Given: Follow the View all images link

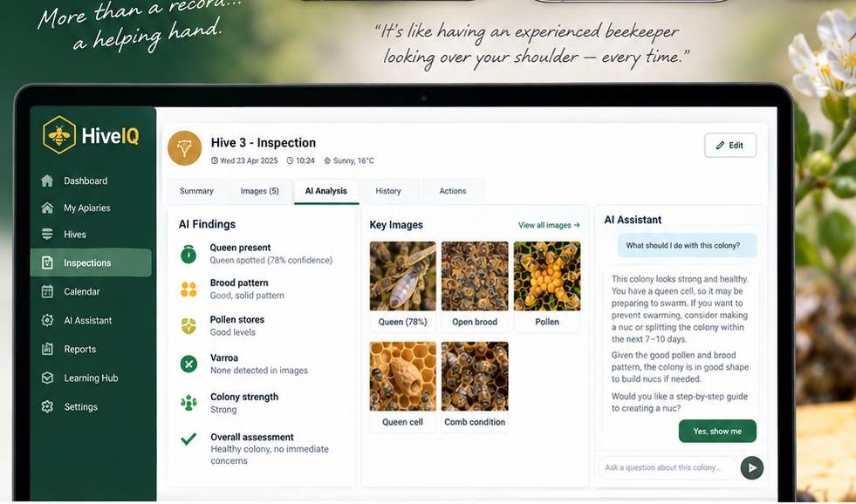Looking at the screenshot, I should (x=549, y=225).
